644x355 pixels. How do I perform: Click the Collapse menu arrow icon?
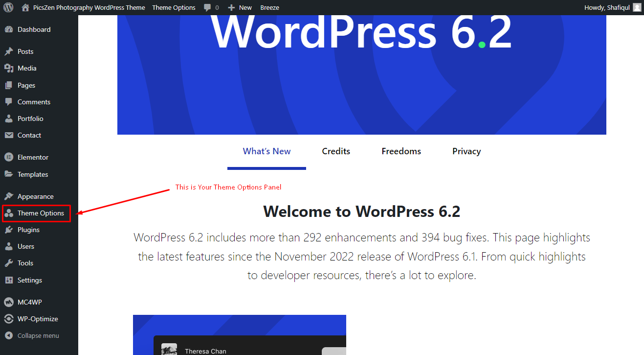[x=9, y=335]
